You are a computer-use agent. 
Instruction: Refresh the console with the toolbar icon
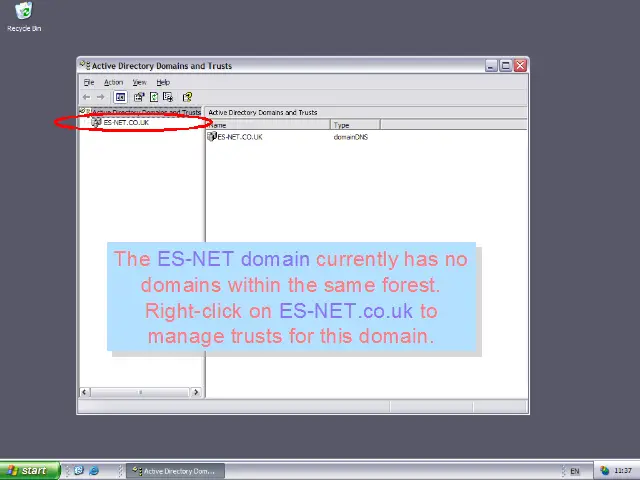154,97
